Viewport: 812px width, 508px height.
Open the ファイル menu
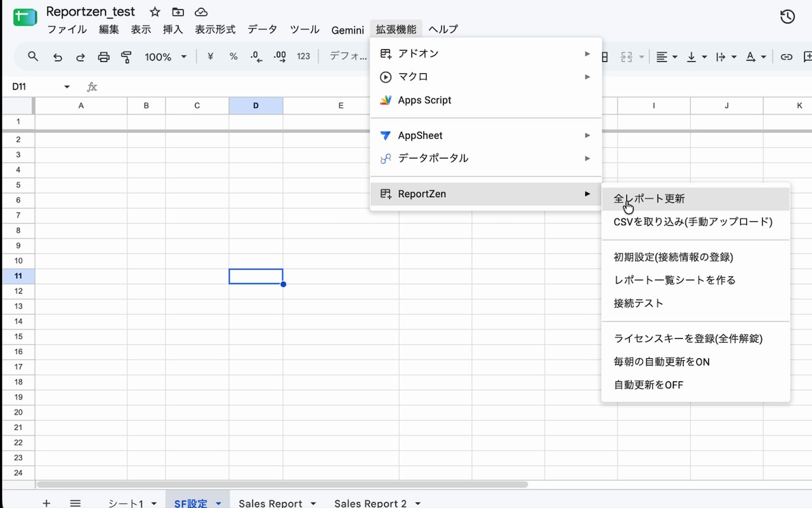(x=67, y=30)
